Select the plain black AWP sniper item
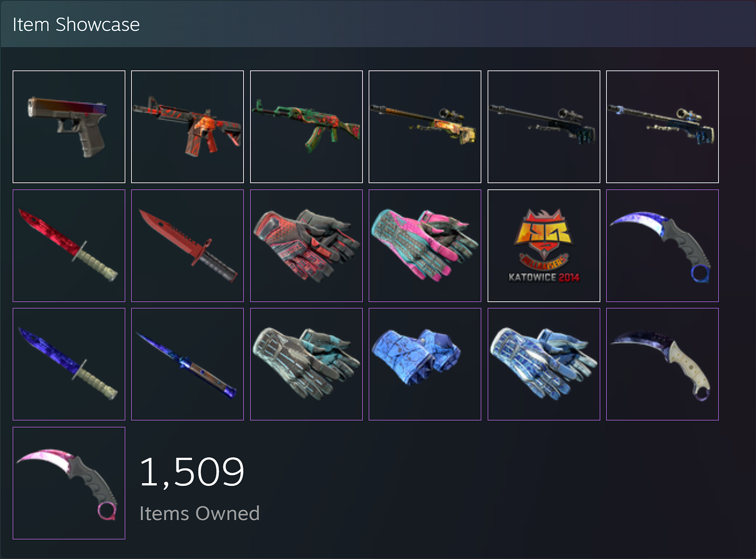The image size is (756, 559). (x=544, y=127)
